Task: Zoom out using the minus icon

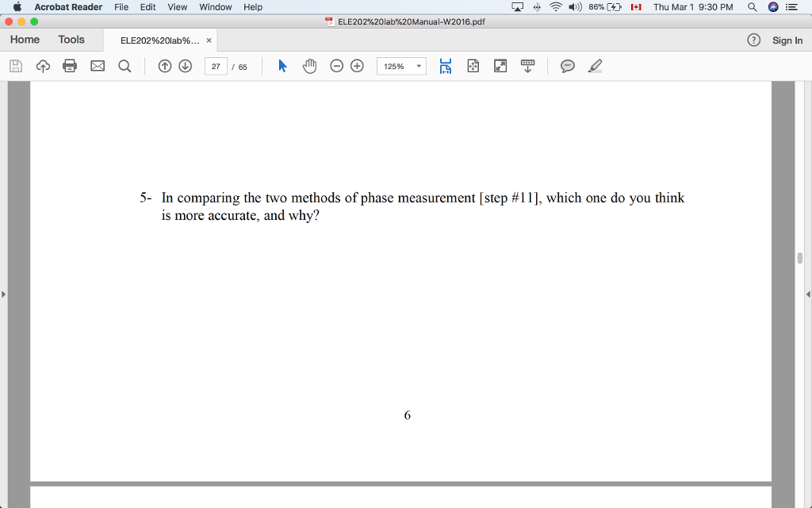Action: pos(336,66)
